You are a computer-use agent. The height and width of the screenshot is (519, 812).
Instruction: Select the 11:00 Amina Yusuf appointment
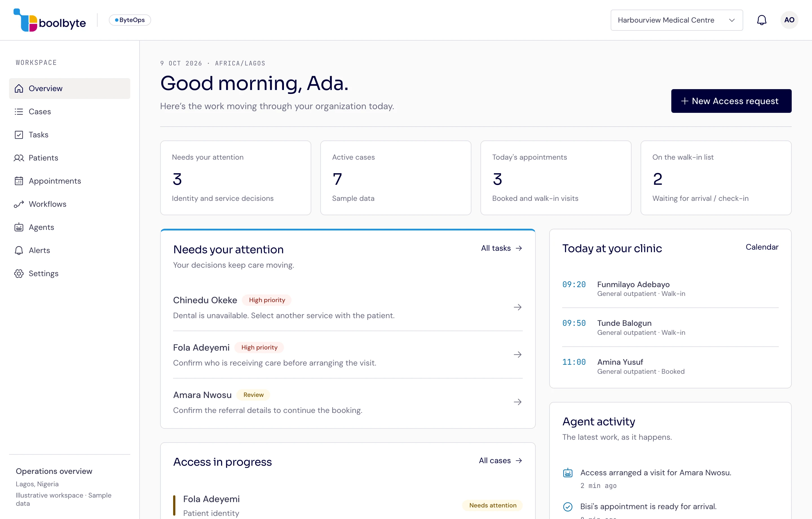[670, 366]
